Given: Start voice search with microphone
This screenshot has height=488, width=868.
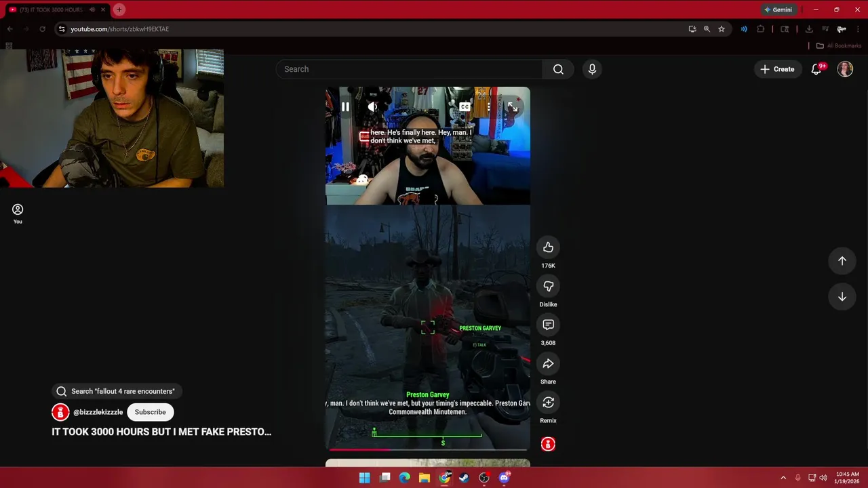Looking at the screenshot, I should tap(592, 69).
